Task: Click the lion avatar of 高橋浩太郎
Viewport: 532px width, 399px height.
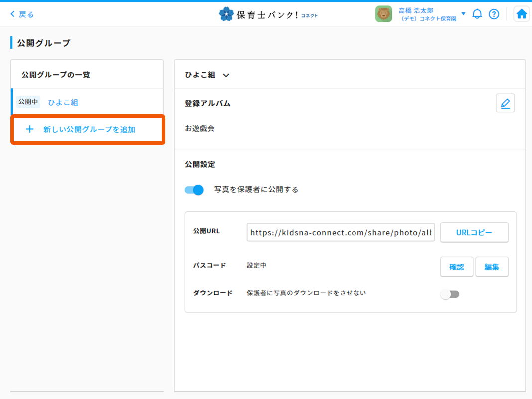Action: 383,14
